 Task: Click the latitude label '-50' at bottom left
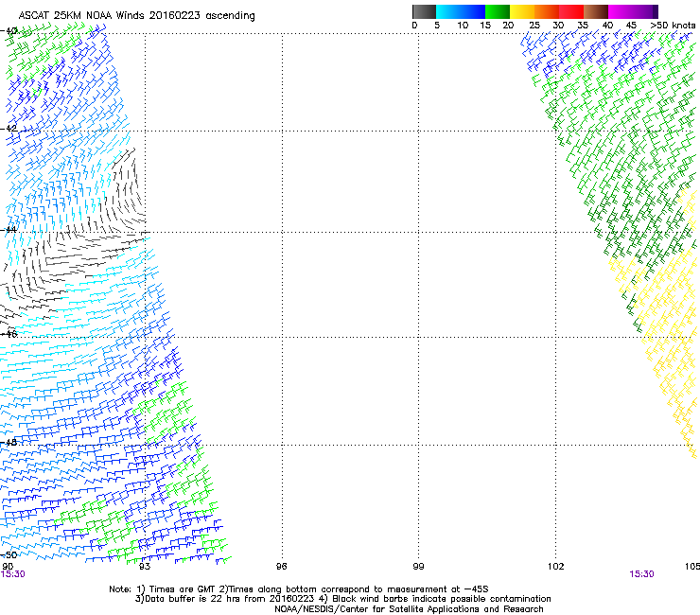[9, 554]
